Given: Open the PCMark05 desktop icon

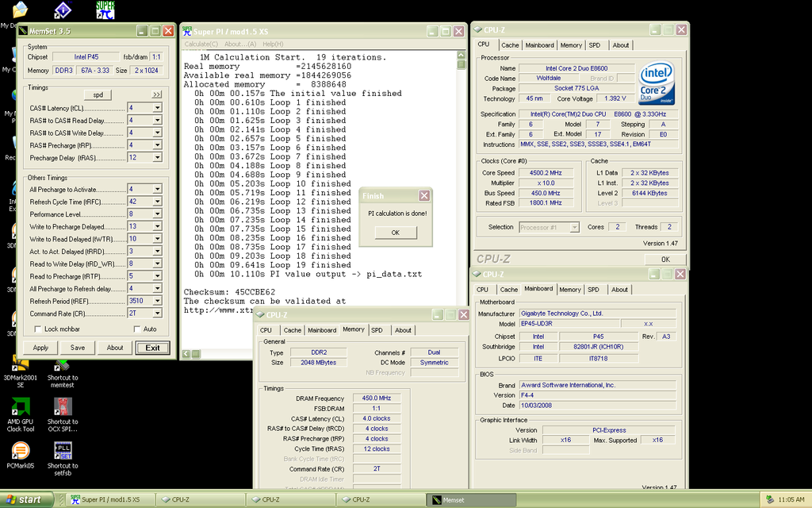Looking at the screenshot, I should [x=20, y=455].
